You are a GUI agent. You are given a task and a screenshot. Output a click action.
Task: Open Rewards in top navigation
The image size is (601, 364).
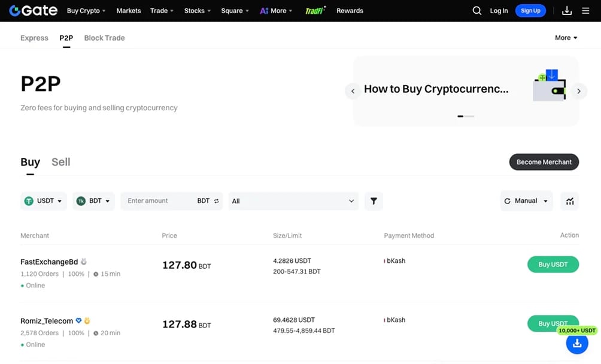(350, 11)
